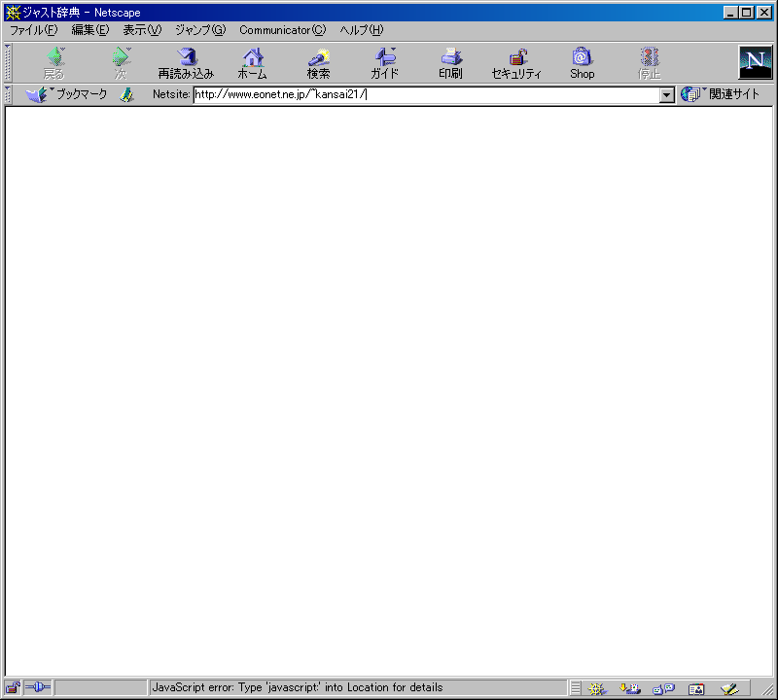Screen dimensions: 778x700
Task: Expand the Netsite URL history dropdown arrow
Action: coord(667,94)
